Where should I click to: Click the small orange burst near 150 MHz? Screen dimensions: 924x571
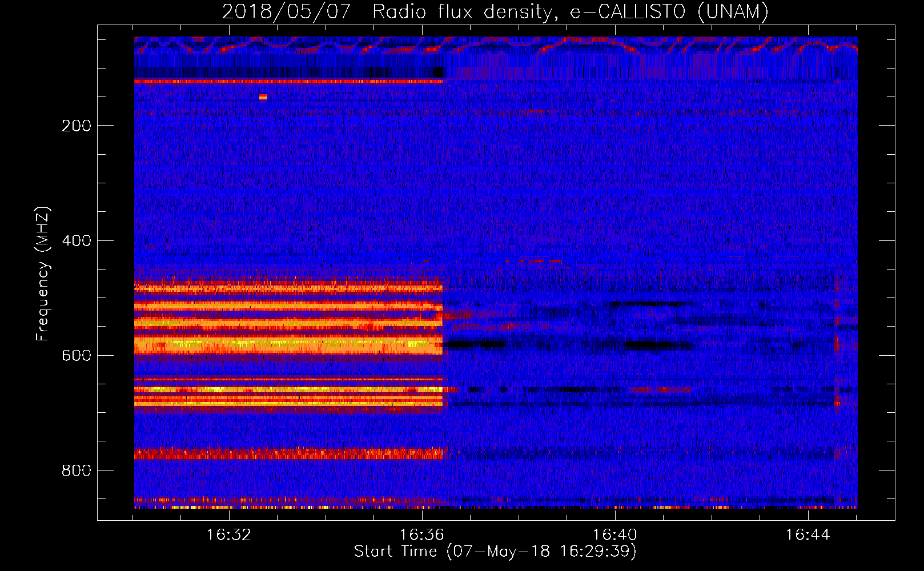(x=263, y=97)
